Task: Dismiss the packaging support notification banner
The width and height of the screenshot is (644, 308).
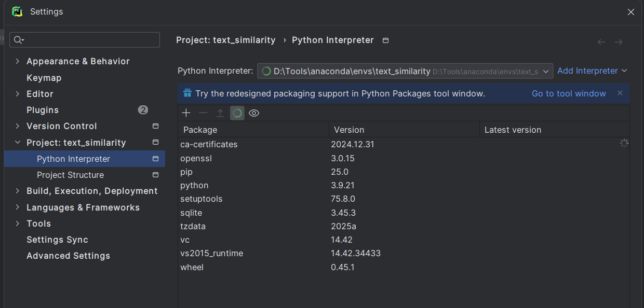Action: [620, 93]
